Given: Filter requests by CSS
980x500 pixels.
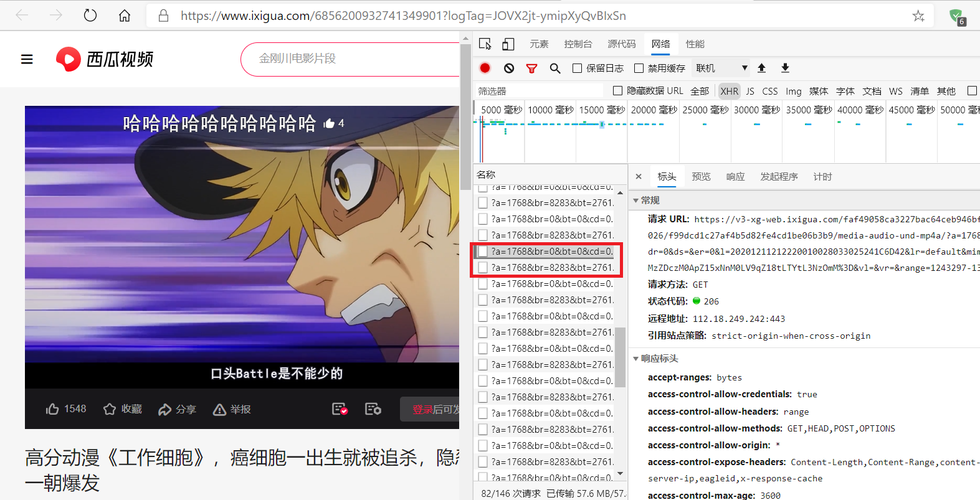Looking at the screenshot, I should point(770,91).
